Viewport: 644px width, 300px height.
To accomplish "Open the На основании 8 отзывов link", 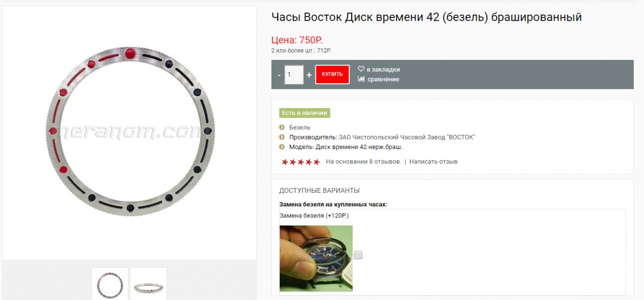I will [363, 162].
